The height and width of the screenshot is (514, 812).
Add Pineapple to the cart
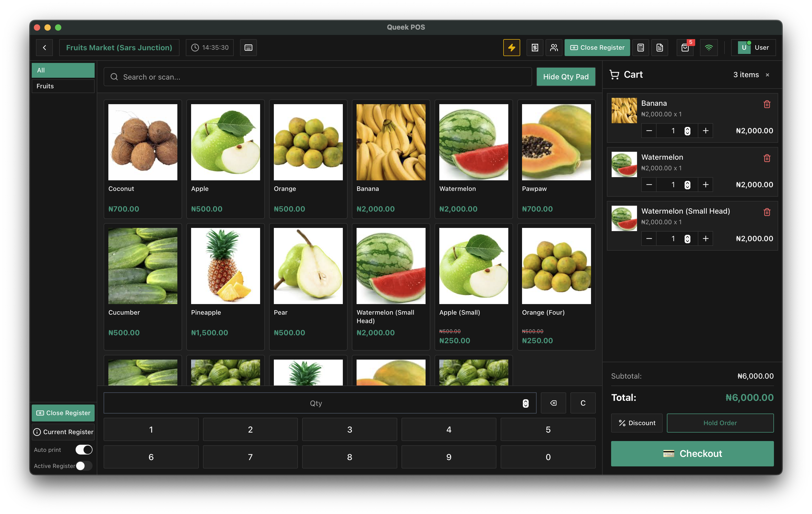pos(225,287)
